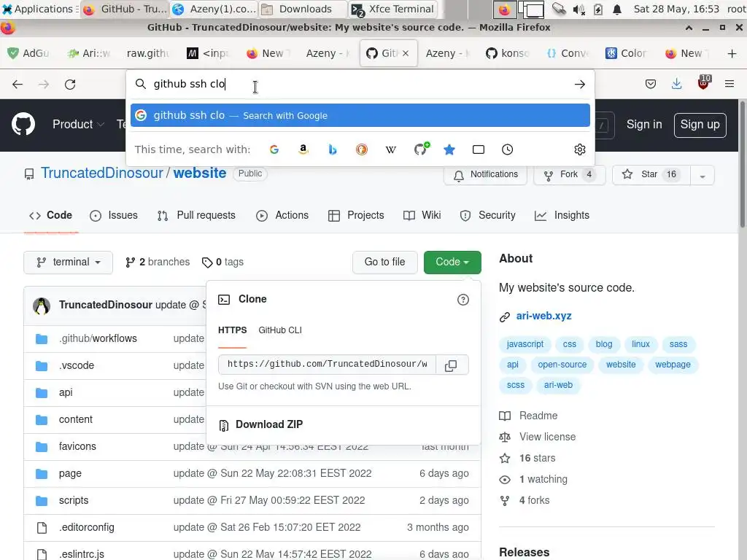Click the Sign up button

(x=700, y=125)
